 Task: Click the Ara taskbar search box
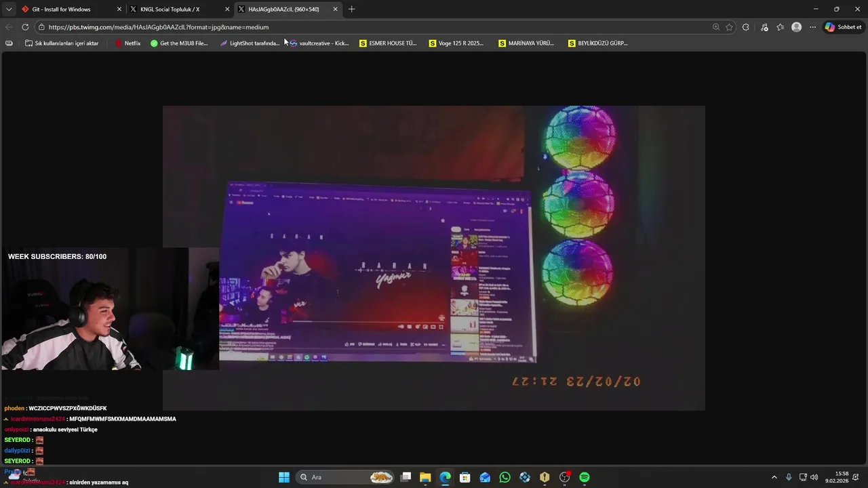(x=346, y=477)
